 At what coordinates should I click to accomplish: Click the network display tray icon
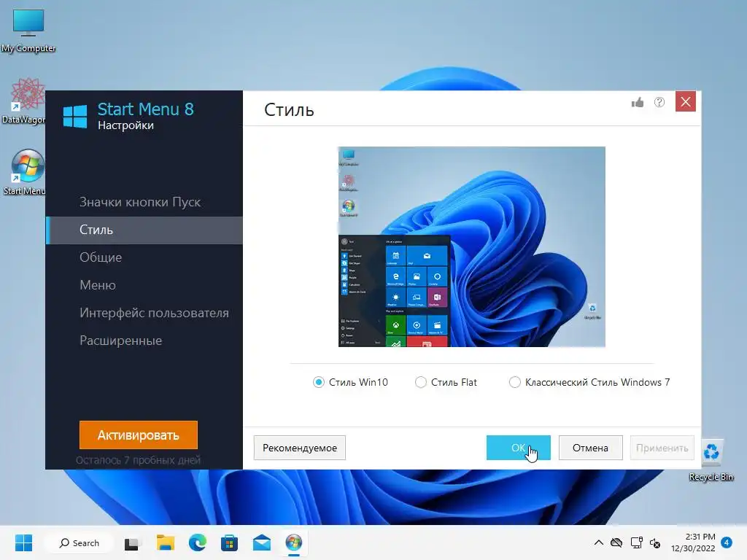[x=636, y=542]
